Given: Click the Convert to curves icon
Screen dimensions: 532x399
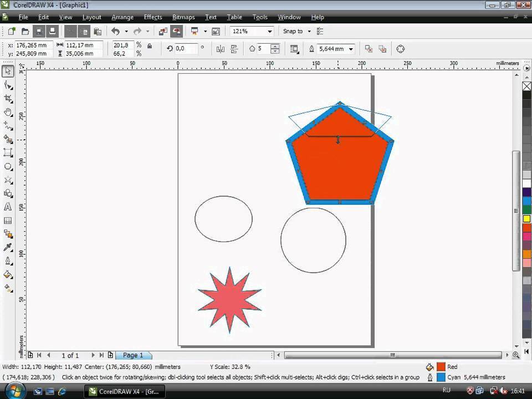Looking at the screenshot, I should [x=400, y=49].
